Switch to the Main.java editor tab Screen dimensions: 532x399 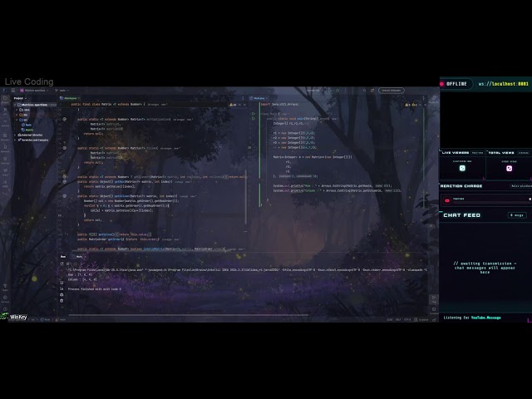257,98
